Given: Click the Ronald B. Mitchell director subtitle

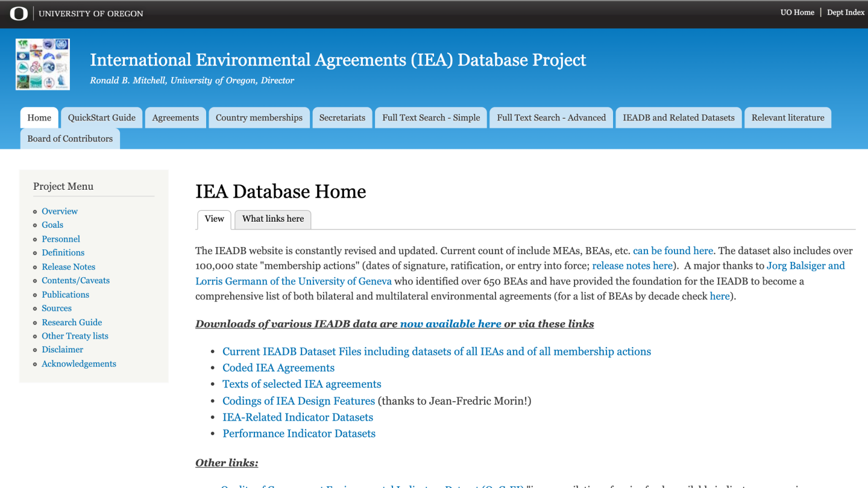Looking at the screenshot, I should click(192, 81).
